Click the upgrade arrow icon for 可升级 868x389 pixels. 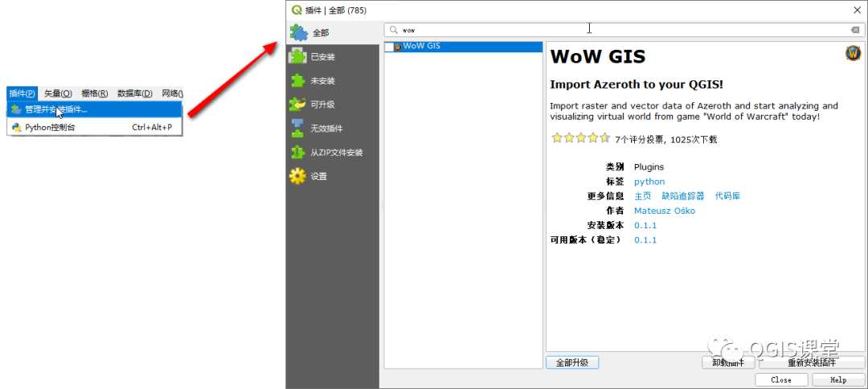pos(298,104)
